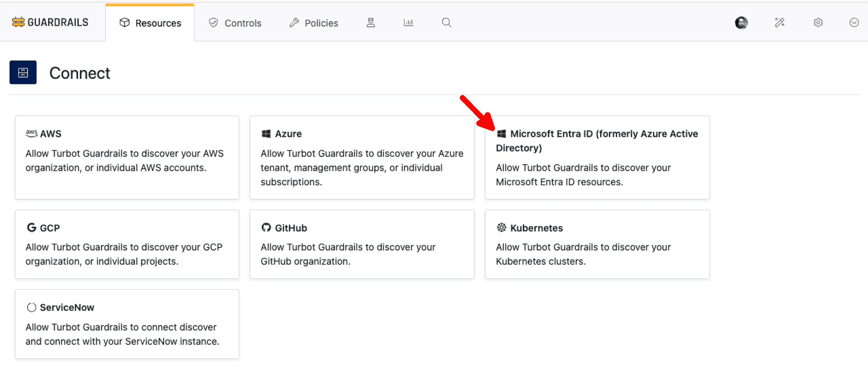Screen dimensions: 868x374
Task: Click the Kubernetes wheel icon
Action: 501,228
